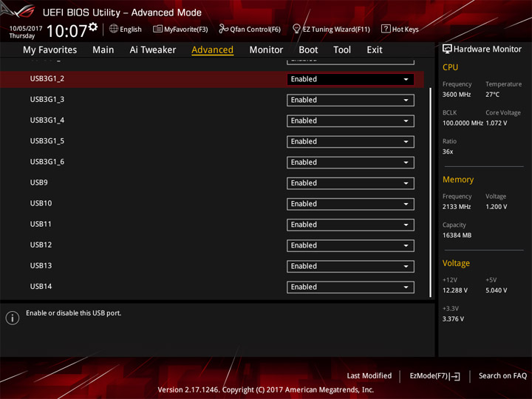532x399 pixels.
Task: Open the USB9 Enabled dropdown
Action: (350, 183)
